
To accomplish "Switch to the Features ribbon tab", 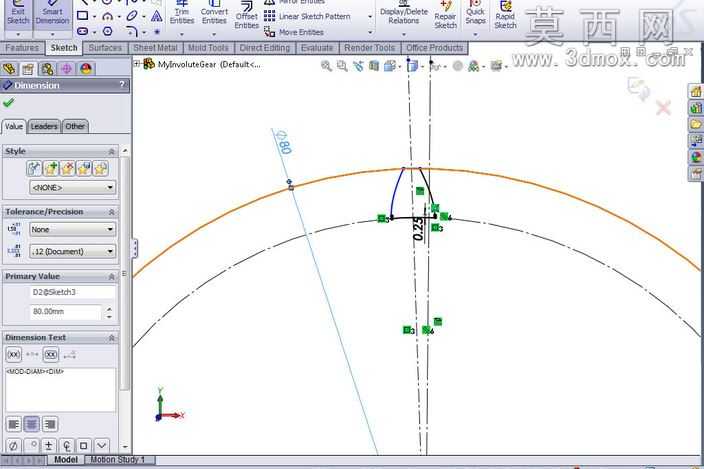I will pyautogui.click(x=22, y=48).
